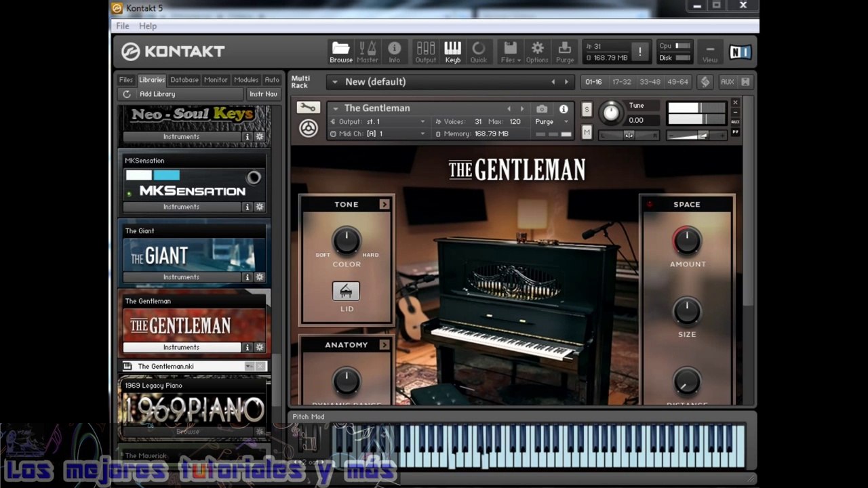This screenshot has height=488, width=868.
Task: Toggle the Instr Nav pane
Action: click(263, 94)
